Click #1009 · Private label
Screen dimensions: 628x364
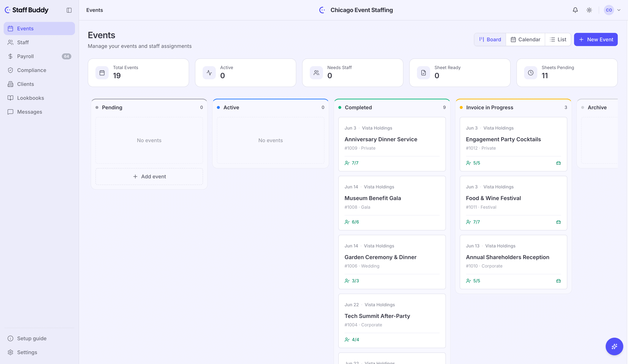[360, 148]
